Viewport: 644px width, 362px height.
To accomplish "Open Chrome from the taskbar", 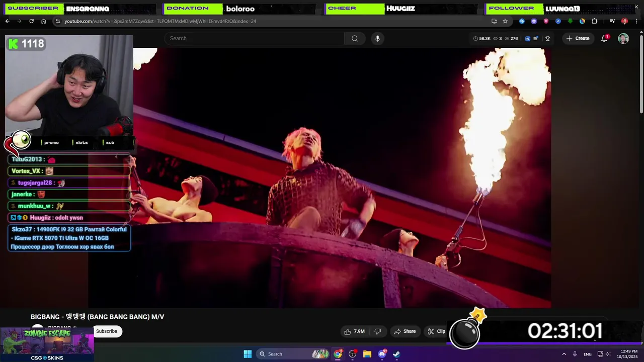I will (338, 354).
